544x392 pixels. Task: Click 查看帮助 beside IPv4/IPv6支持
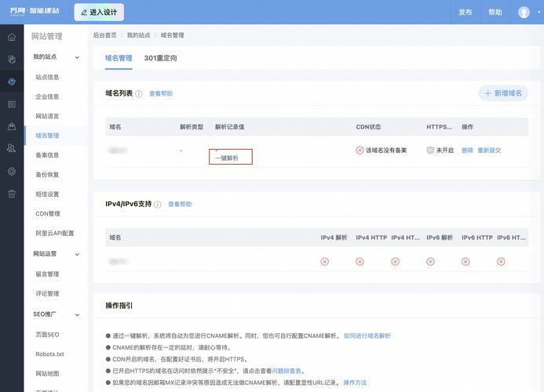[x=180, y=204]
